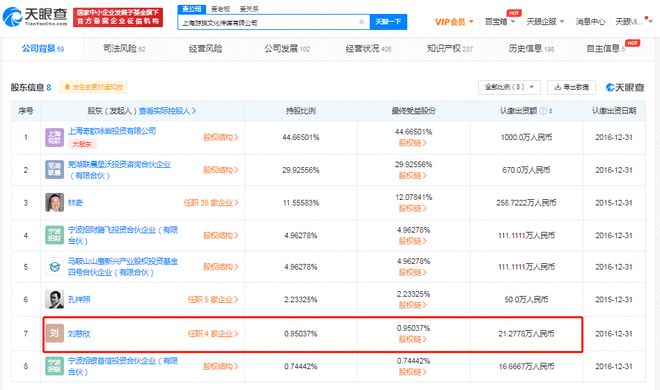This screenshot has width=660, height=390.
Task: Open the VIP会员 dropdown
Action: [454, 22]
